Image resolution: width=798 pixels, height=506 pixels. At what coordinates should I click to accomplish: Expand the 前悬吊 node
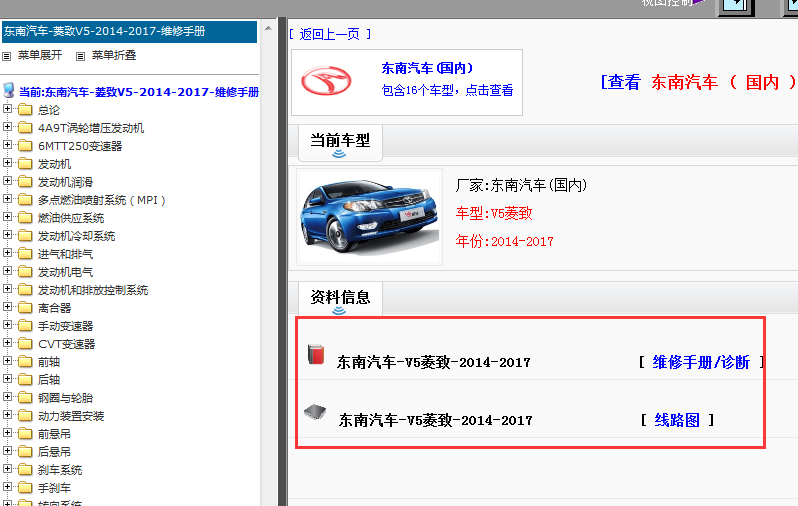(7, 433)
